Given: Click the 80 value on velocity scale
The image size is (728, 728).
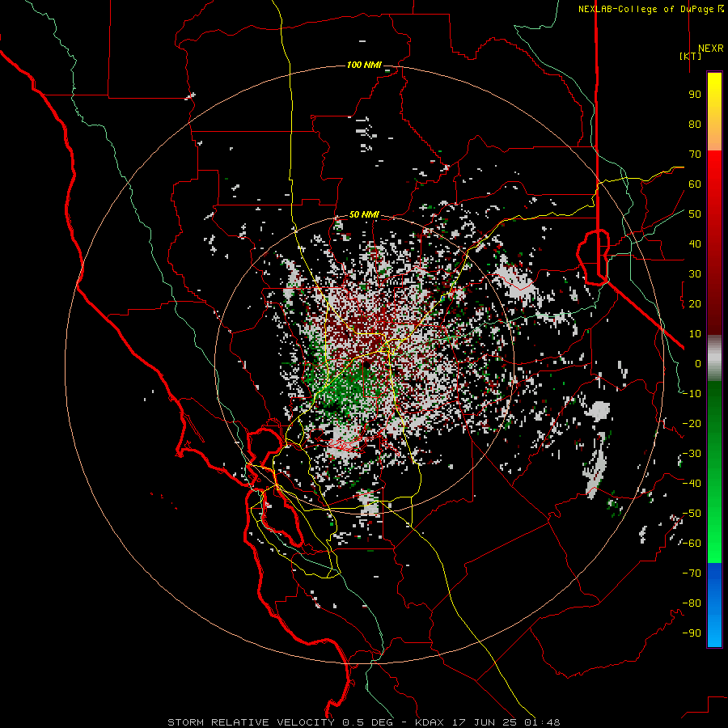Looking at the screenshot, I should coord(695,124).
